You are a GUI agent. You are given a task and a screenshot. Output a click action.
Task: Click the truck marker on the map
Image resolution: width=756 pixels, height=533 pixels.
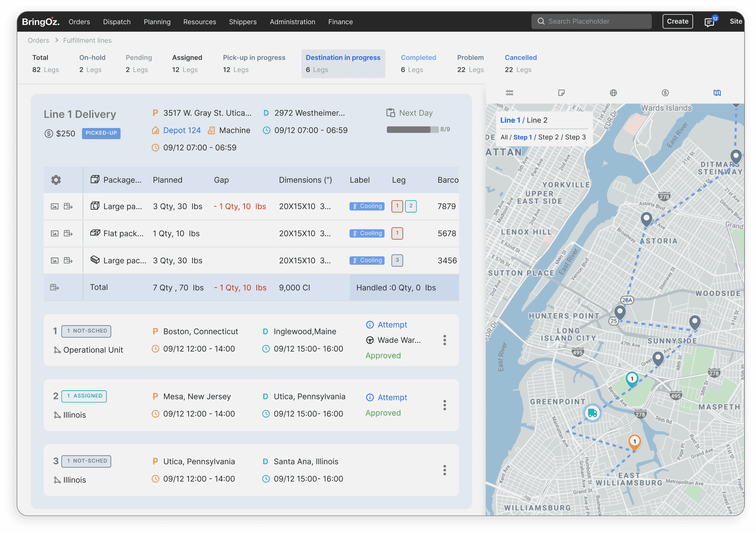click(x=592, y=413)
